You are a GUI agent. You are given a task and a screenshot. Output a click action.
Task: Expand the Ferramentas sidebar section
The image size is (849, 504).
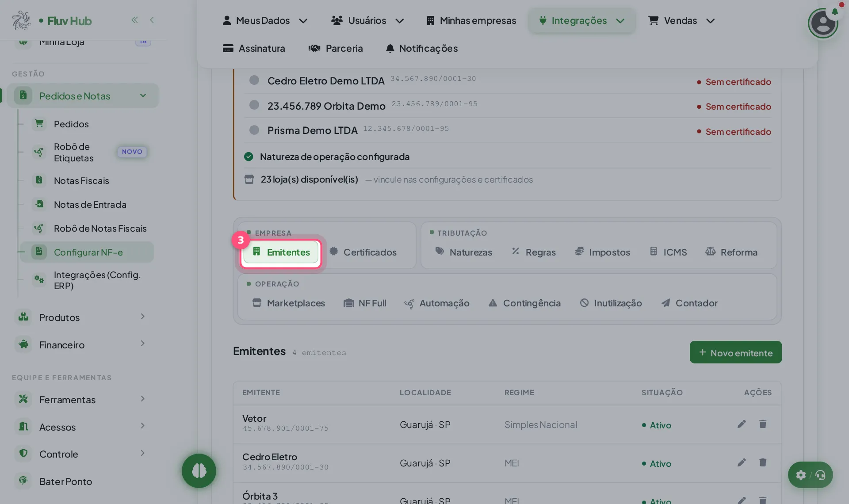pyautogui.click(x=83, y=400)
